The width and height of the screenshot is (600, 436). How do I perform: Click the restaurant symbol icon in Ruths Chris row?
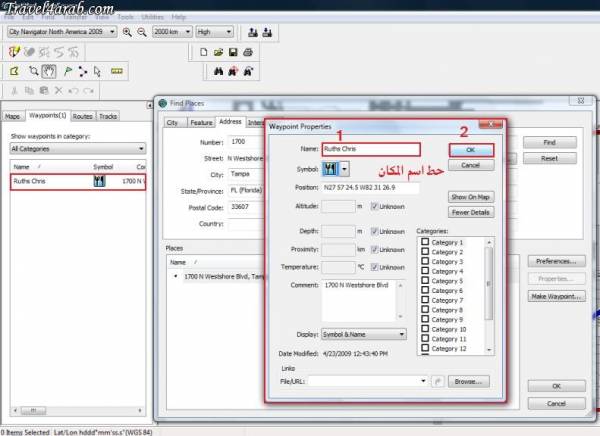point(99,181)
